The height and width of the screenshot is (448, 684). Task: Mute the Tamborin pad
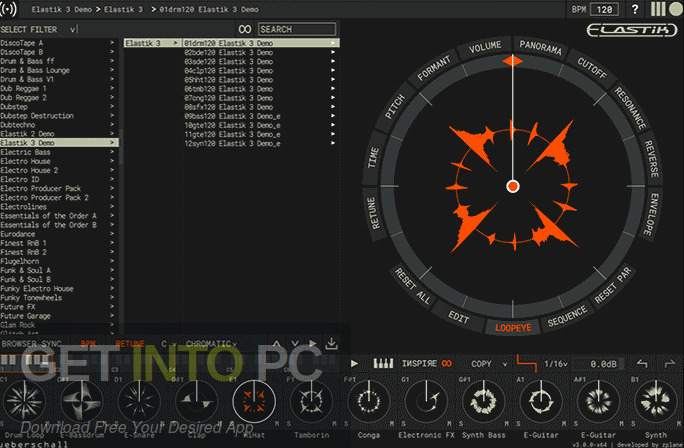pos(334,424)
